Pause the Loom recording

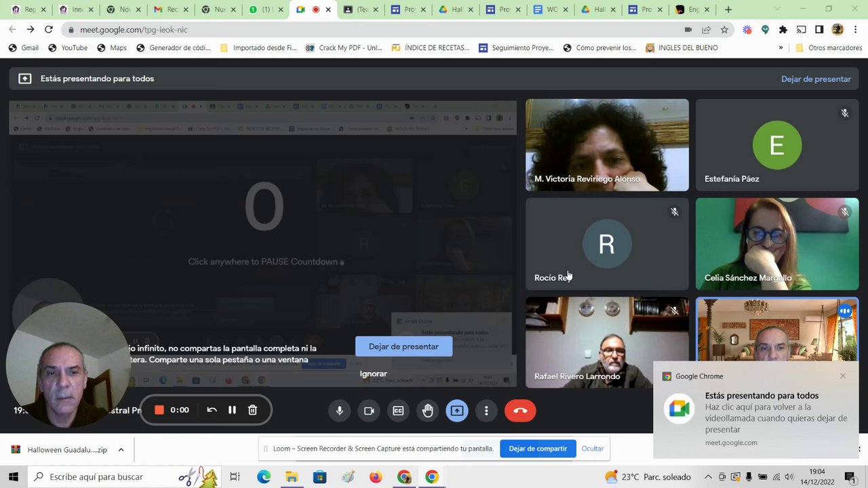pos(232,410)
